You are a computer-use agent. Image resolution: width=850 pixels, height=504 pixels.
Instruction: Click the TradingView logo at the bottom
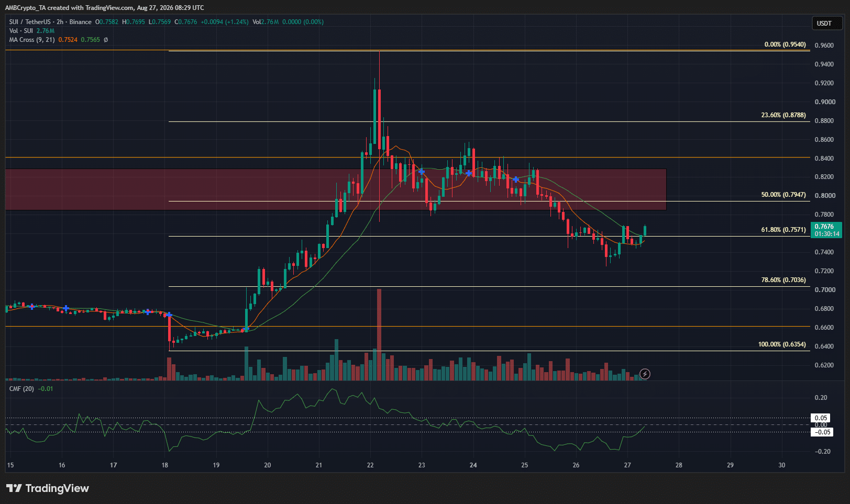click(x=48, y=488)
